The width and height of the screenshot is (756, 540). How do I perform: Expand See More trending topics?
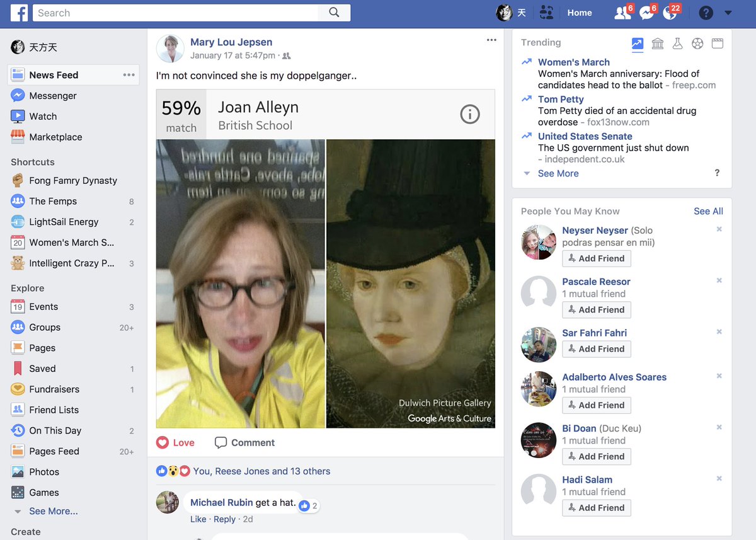pyautogui.click(x=558, y=174)
